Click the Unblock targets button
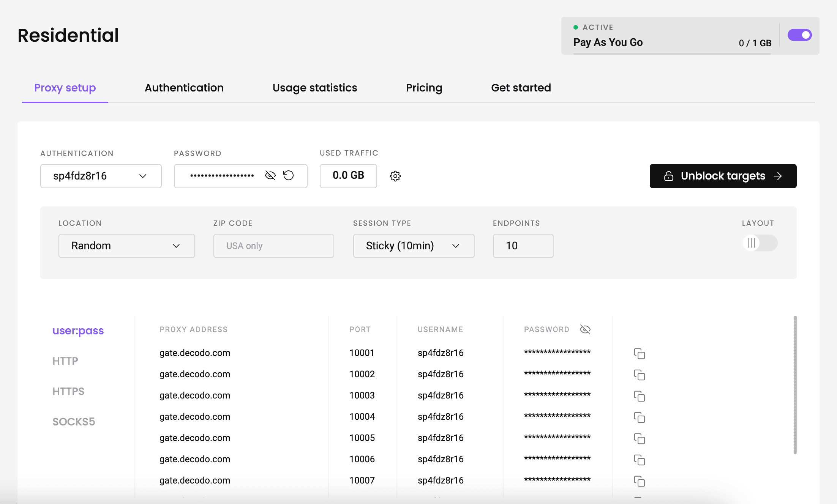This screenshot has width=837, height=504. point(723,176)
